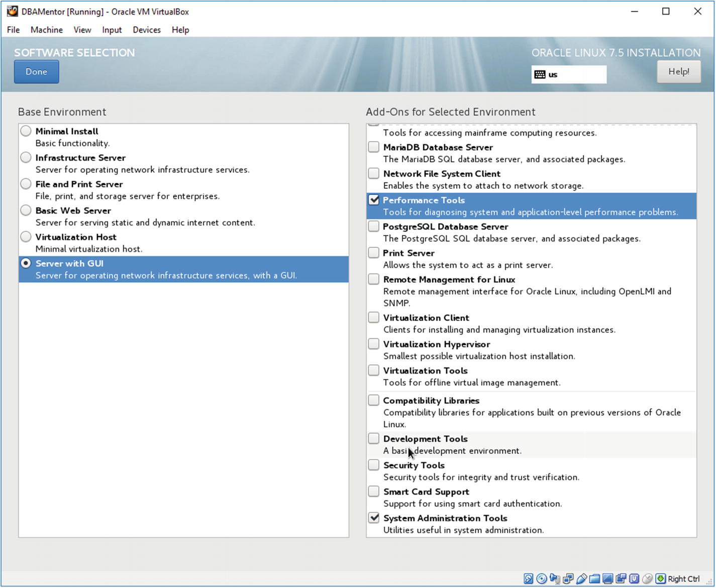
Task: Select Virtualization Host radio button
Action: [x=26, y=237]
